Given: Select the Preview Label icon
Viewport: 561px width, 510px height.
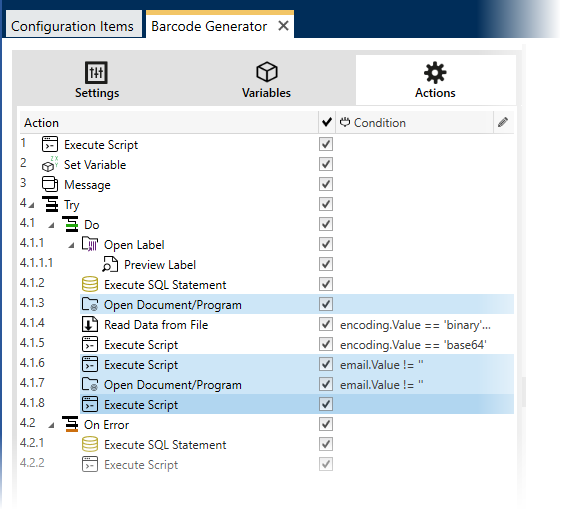Looking at the screenshot, I should (x=110, y=264).
